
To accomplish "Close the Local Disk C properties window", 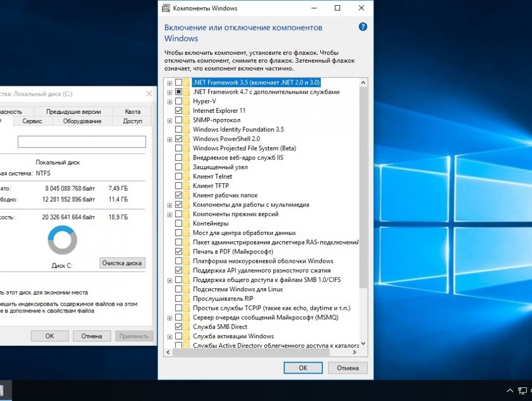I will [x=149, y=94].
